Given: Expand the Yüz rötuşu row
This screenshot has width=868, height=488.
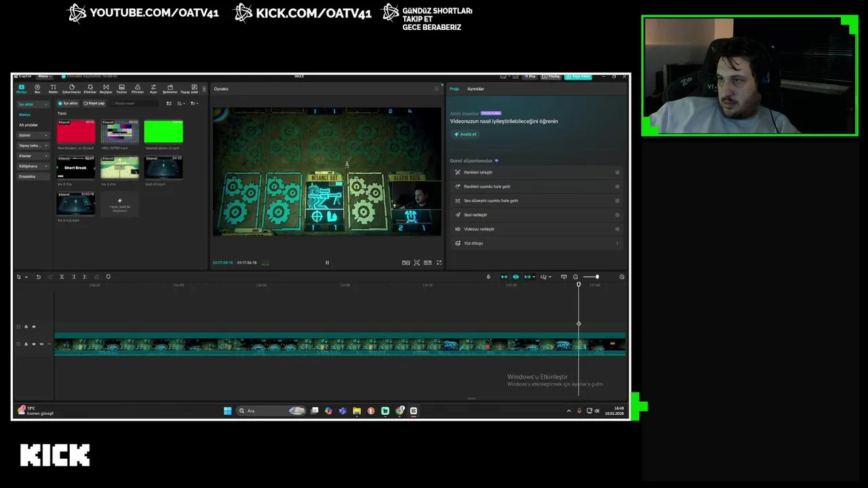Looking at the screenshot, I should [x=536, y=243].
